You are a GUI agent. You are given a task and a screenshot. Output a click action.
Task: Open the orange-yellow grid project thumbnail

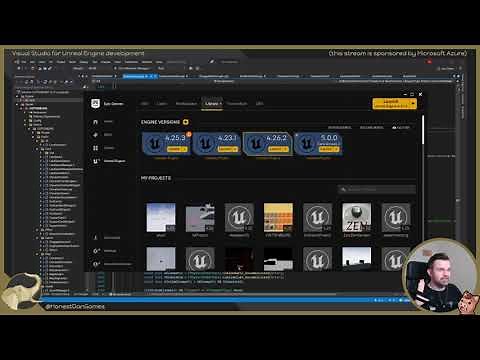tap(278, 217)
